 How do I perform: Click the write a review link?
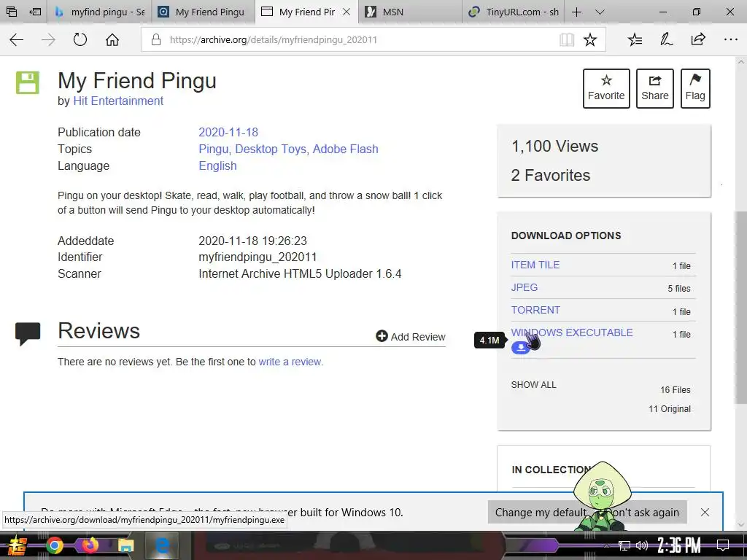(x=290, y=362)
